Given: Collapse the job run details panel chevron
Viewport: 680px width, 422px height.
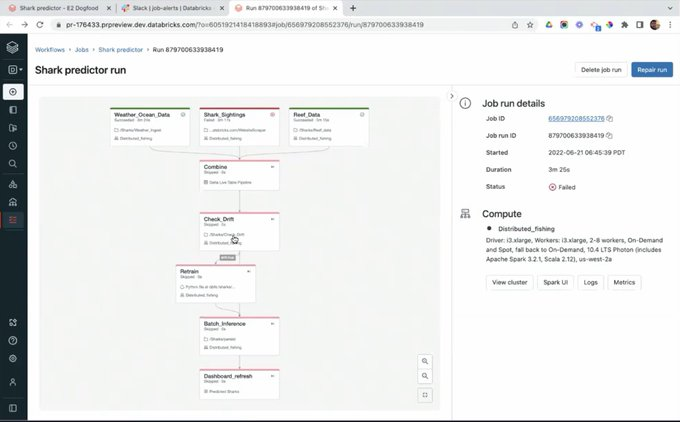Looking at the screenshot, I should click(451, 96).
